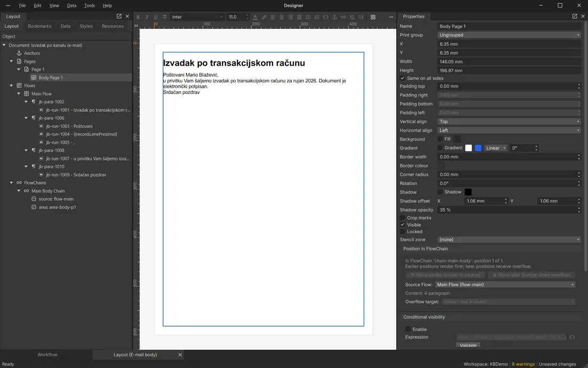Click the remove link icon
Viewport: 588px width, 368px height.
pos(352,17)
